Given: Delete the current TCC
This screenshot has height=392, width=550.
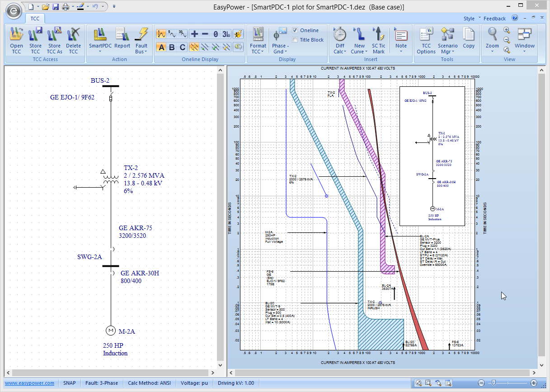Looking at the screenshot, I should coord(73,40).
